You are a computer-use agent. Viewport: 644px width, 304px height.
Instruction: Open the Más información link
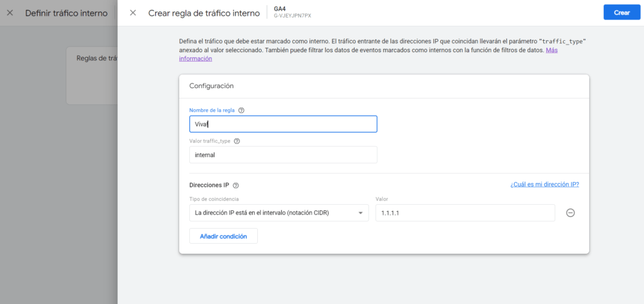coord(196,58)
